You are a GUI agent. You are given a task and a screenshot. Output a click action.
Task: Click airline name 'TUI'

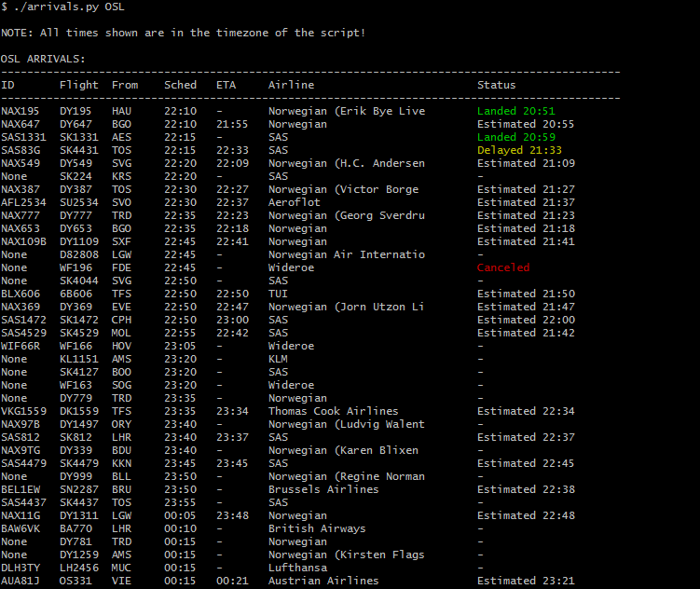(278, 294)
